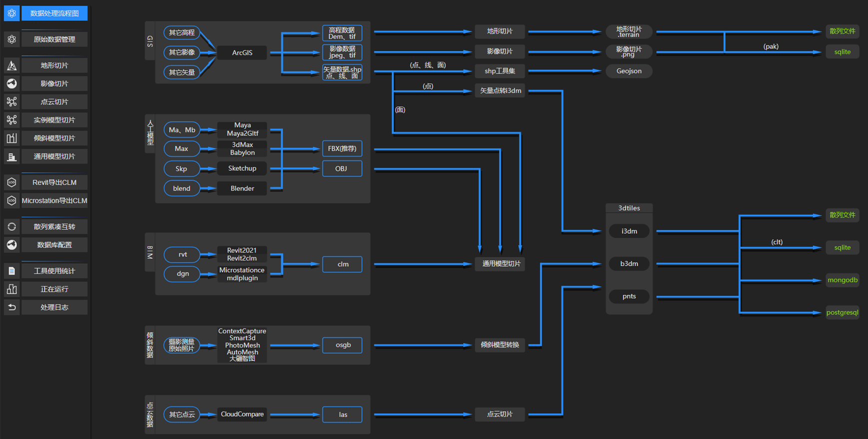Image resolution: width=868 pixels, height=439 pixels.
Task: Click the green postgresql output label
Action: (x=842, y=313)
